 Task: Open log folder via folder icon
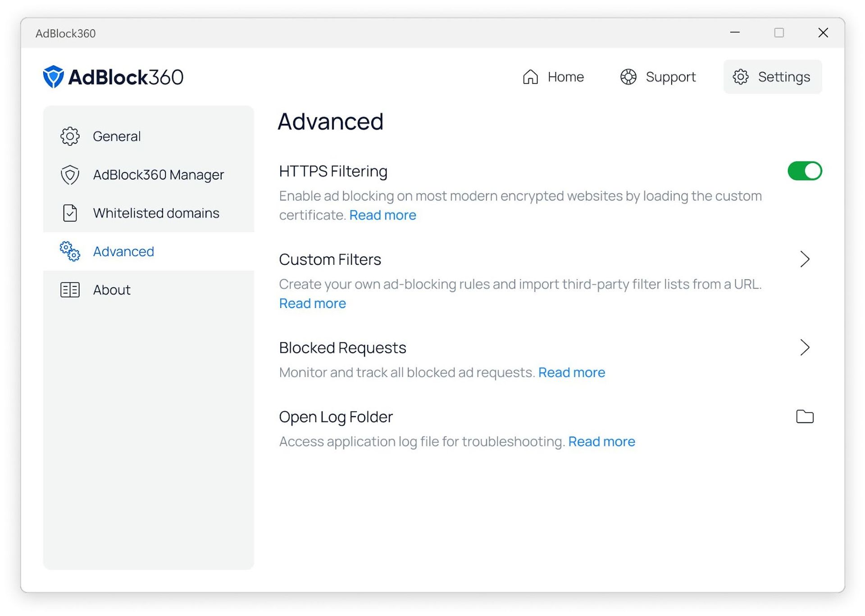[x=805, y=417]
